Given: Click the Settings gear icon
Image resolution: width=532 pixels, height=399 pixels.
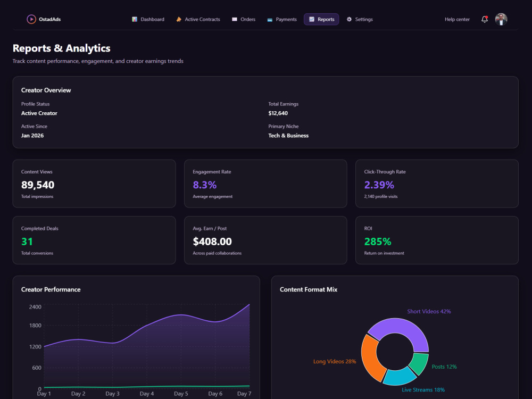Looking at the screenshot, I should point(349,19).
